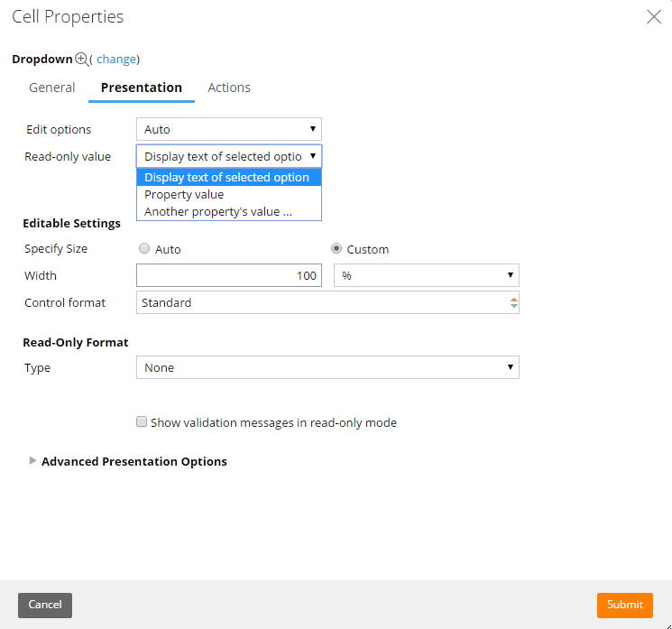Click the Control format picker arrows icon

[513, 302]
